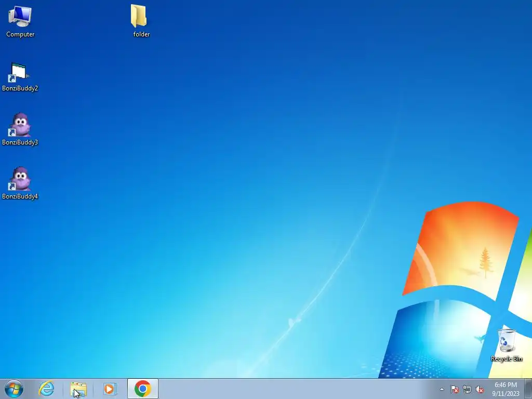This screenshot has width=532, height=399.
Task: Show hidden system tray icons
Action: 442,389
